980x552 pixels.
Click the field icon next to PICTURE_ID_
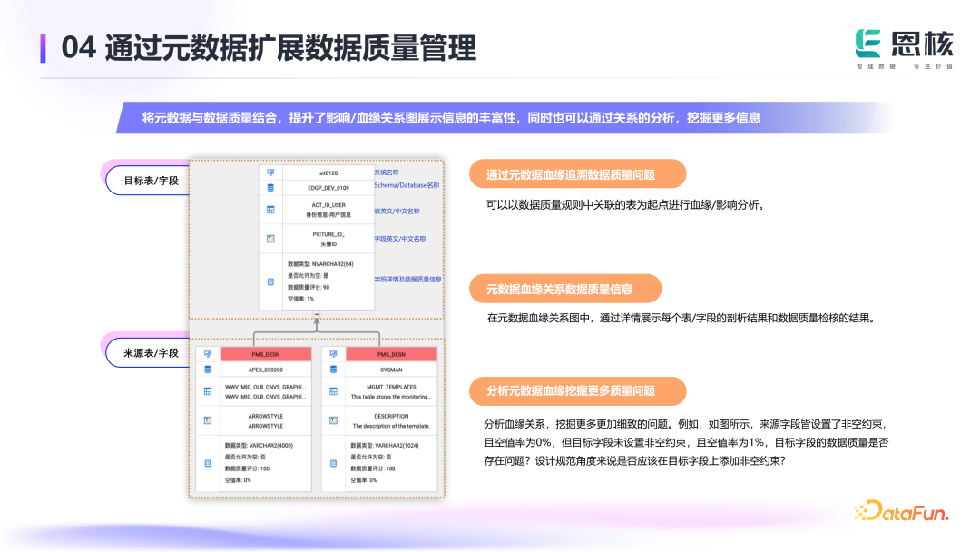(270, 239)
